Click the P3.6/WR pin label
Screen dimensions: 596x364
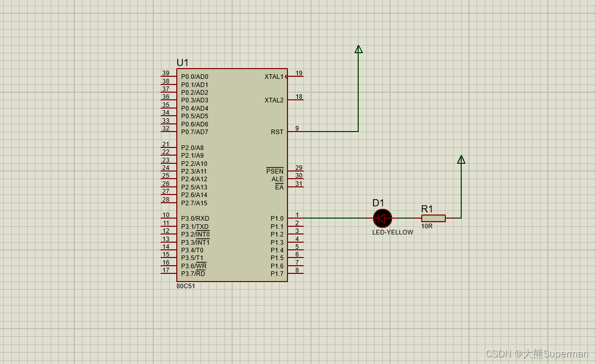[194, 266]
